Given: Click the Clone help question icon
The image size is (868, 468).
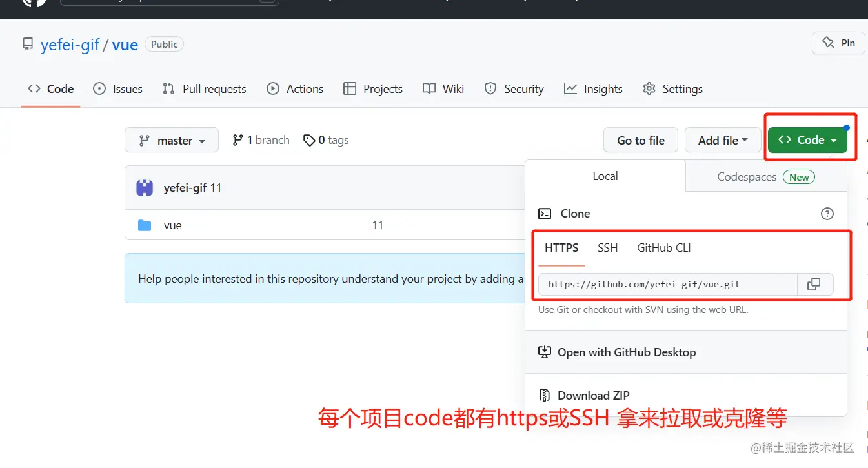Looking at the screenshot, I should 827,214.
